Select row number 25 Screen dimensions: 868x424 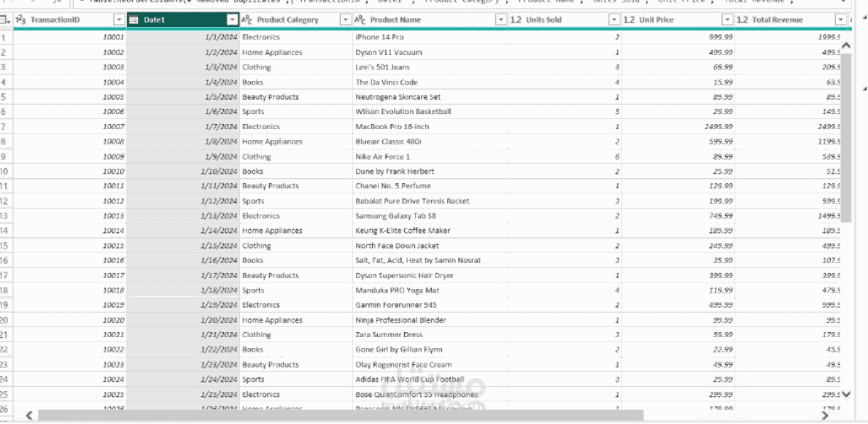(6, 395)
